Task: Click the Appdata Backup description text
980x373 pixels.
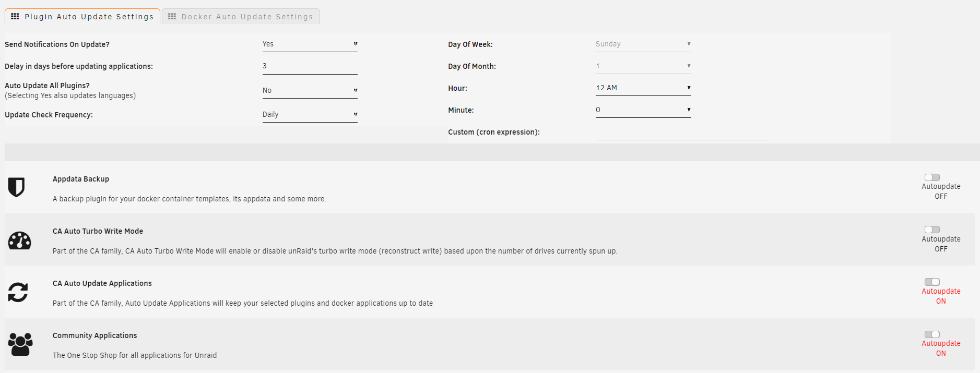Action: click(189, 199)
